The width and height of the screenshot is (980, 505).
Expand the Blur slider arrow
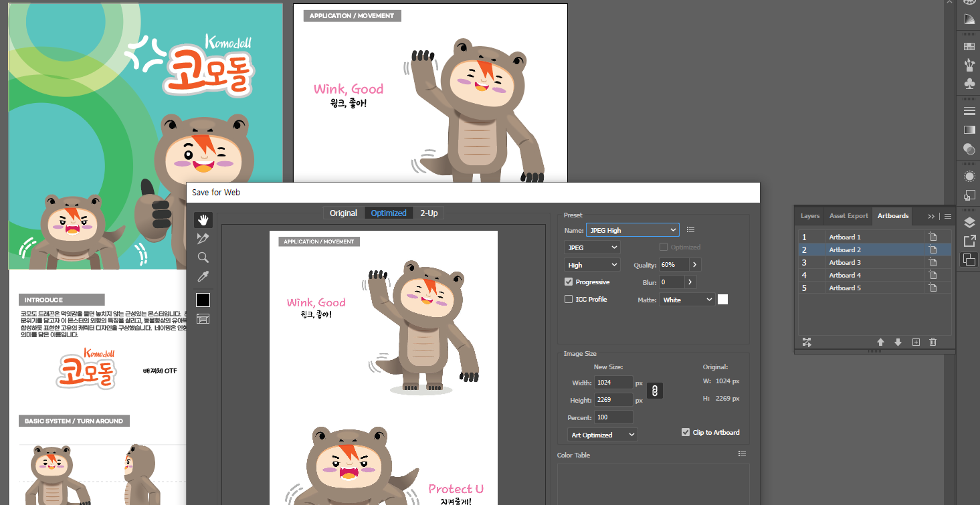coord(690,282)
